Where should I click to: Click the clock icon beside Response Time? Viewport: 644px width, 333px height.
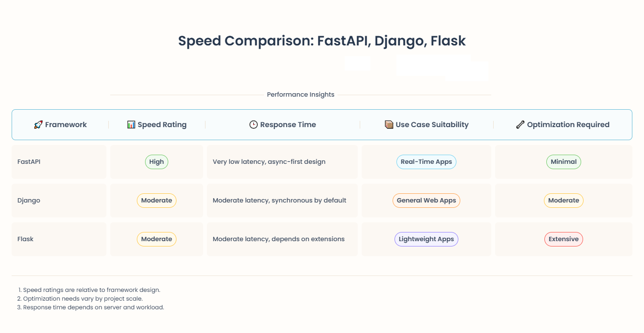[253, 125]
